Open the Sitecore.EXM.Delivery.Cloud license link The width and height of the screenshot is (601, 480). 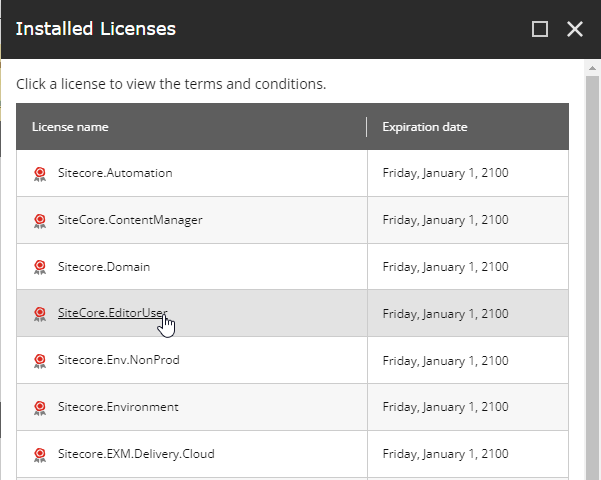136,454
